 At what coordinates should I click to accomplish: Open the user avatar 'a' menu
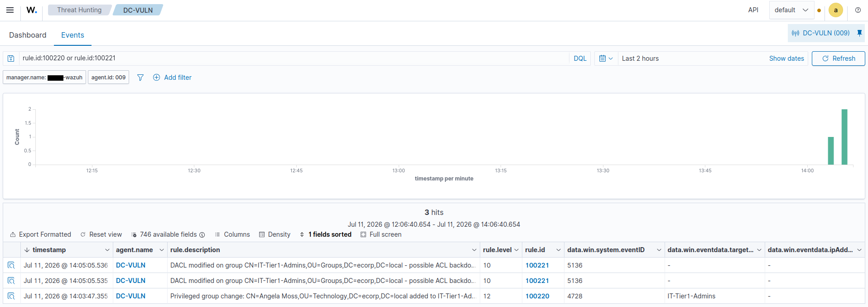pyautogui.click(x=835, y=10)
